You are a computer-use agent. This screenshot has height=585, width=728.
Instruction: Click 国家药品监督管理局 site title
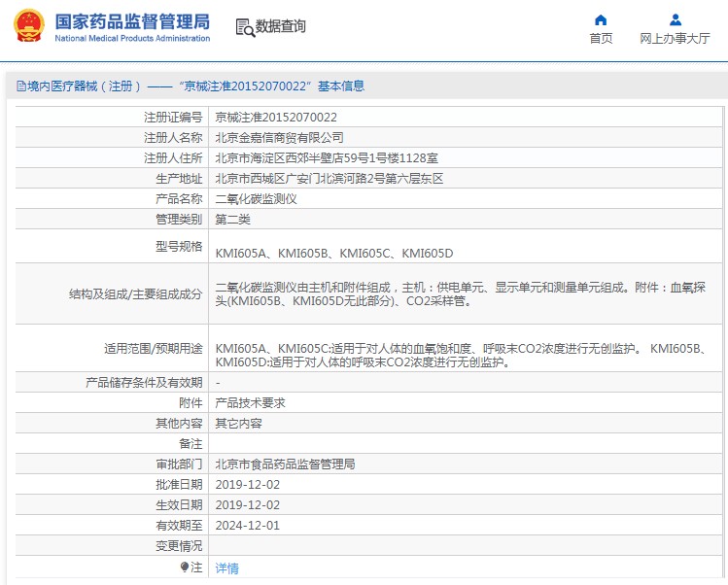pyautogui.click(x=132, y=21)
